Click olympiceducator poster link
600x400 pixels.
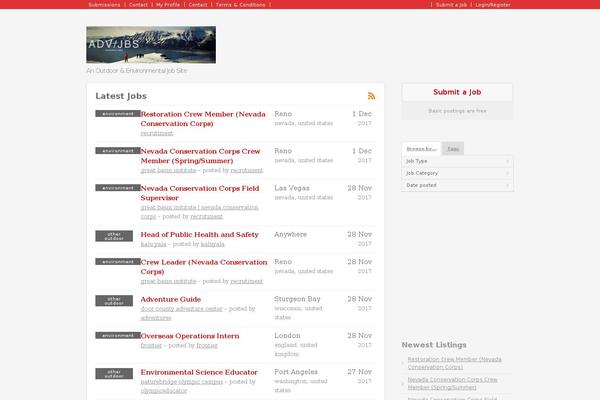tap(164, 391)
